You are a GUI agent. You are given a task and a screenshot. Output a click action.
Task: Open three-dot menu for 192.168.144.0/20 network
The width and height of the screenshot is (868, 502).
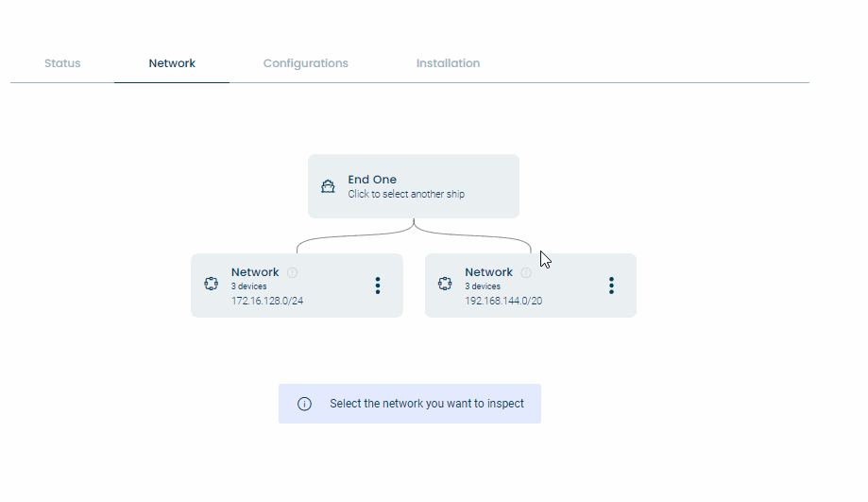[611, 286]
